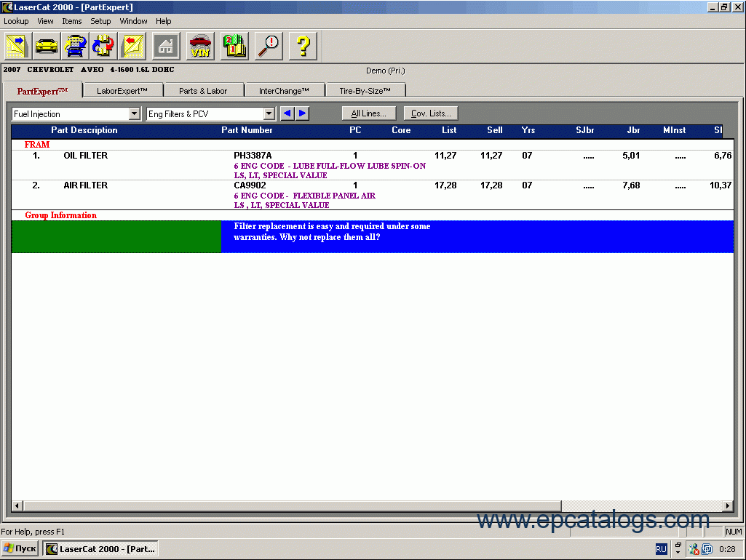Open the VIN decoder icon
The height and width of the screenshot is (560, 746).
tap(200, 46)
